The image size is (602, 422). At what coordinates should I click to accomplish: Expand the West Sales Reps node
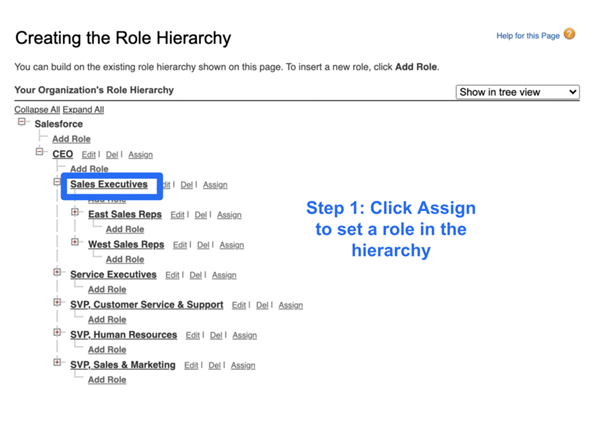pyautogui.click(x=76, y=243)
